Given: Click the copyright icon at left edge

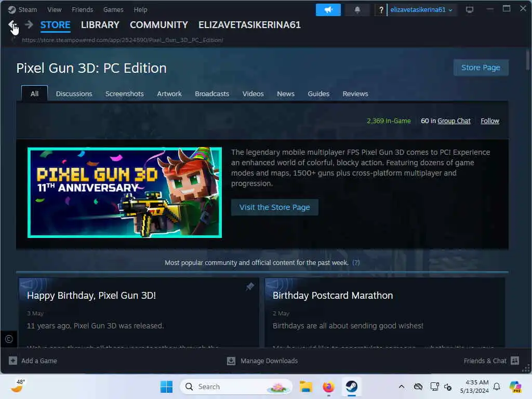Looking at the screenshot, I should coord(9,339).
